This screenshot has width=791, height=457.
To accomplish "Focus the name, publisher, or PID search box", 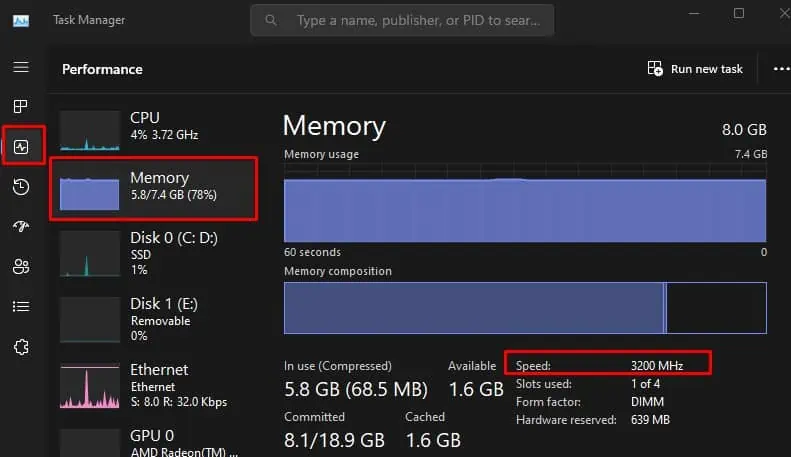I will click(402, 20).
